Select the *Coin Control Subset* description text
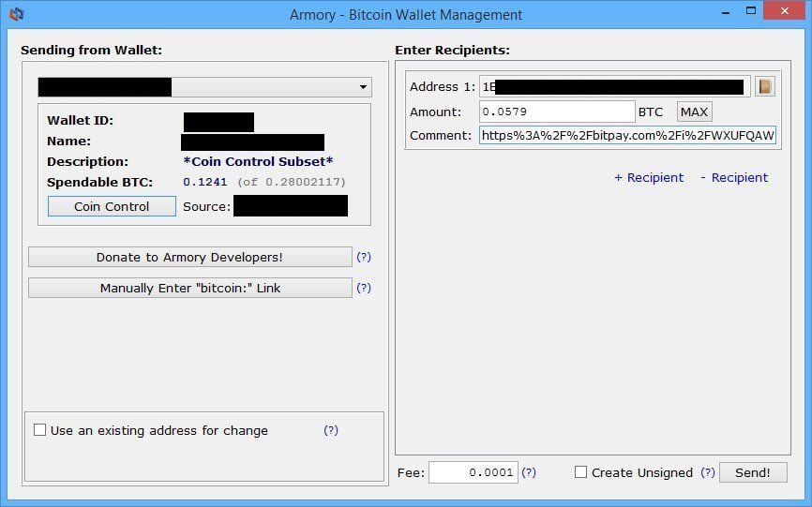Screen dimensions: 812x507 pos(258,161)
